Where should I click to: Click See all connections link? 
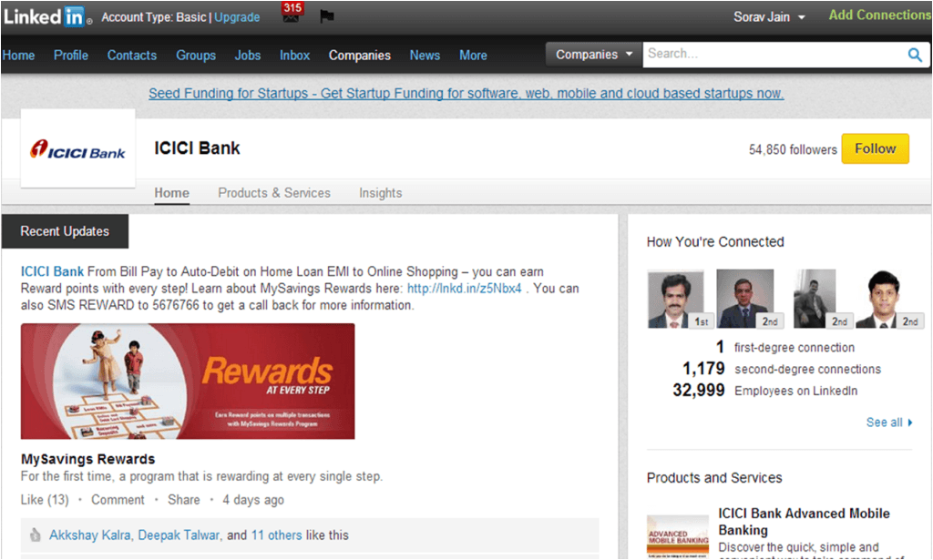tap(889, 423)
